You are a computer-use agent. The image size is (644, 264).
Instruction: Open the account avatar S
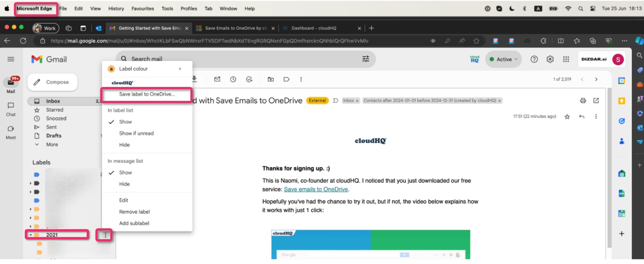pyautogui.click(x=618, y=60)
